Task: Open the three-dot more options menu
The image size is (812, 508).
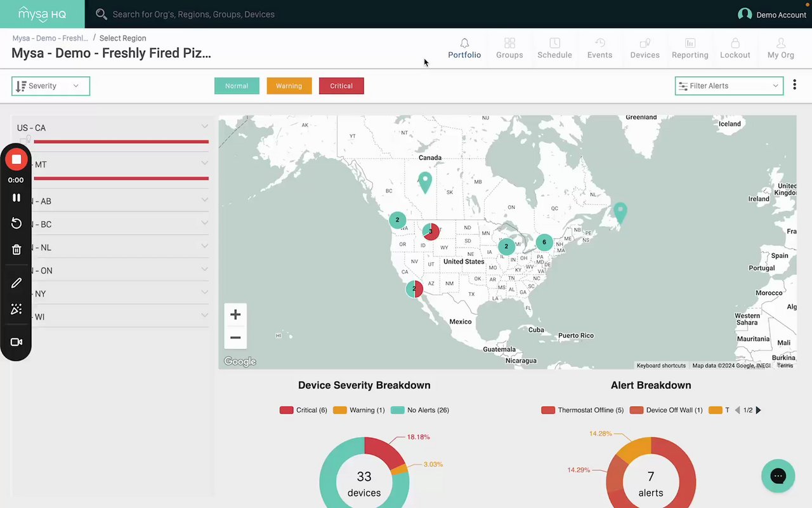Action: pos(794,84)
